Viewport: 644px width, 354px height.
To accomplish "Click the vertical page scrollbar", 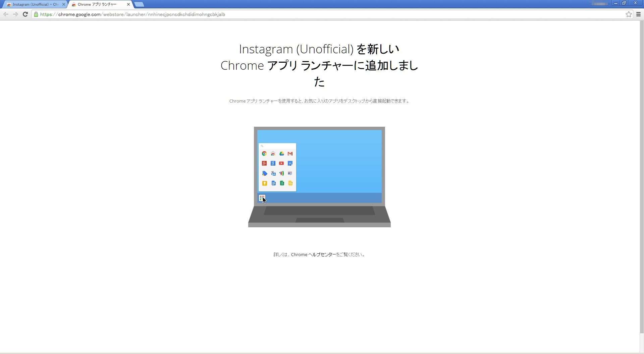I will 642,178.
